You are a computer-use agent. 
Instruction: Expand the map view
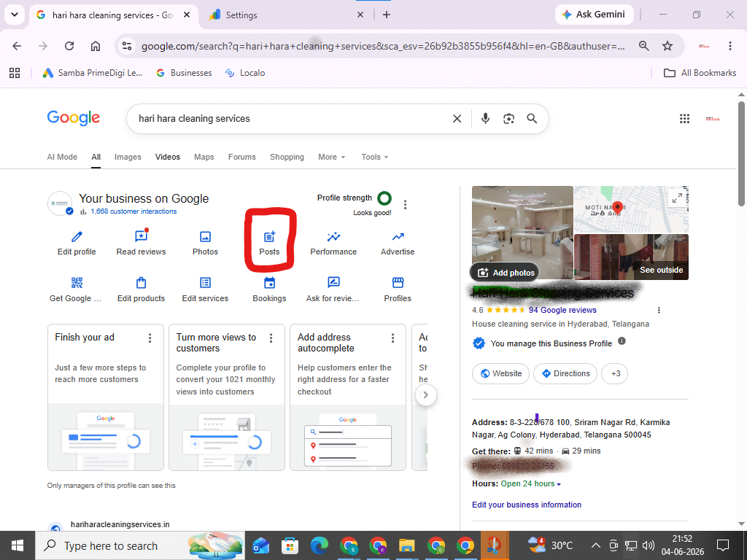click(x=676, y=198)
